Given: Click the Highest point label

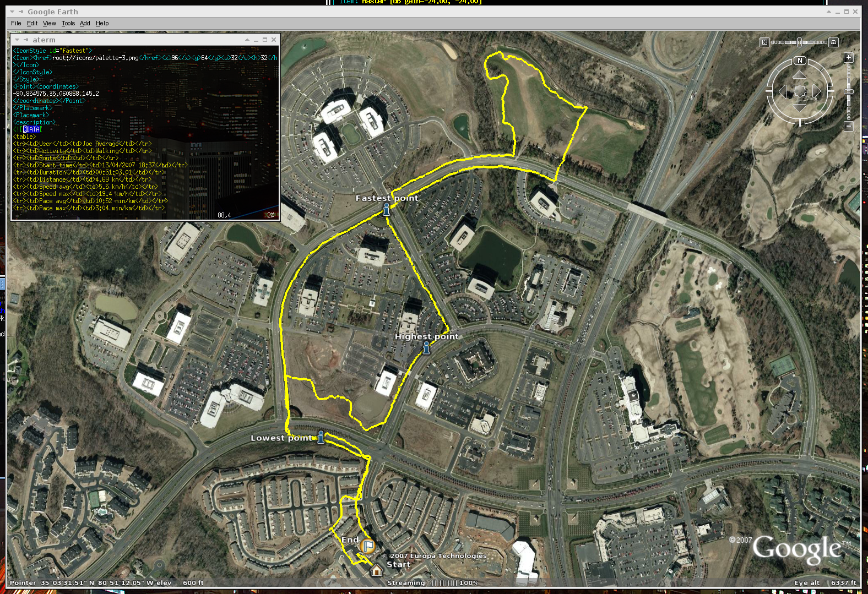Looking at the screenshot, I should (427, 336).
